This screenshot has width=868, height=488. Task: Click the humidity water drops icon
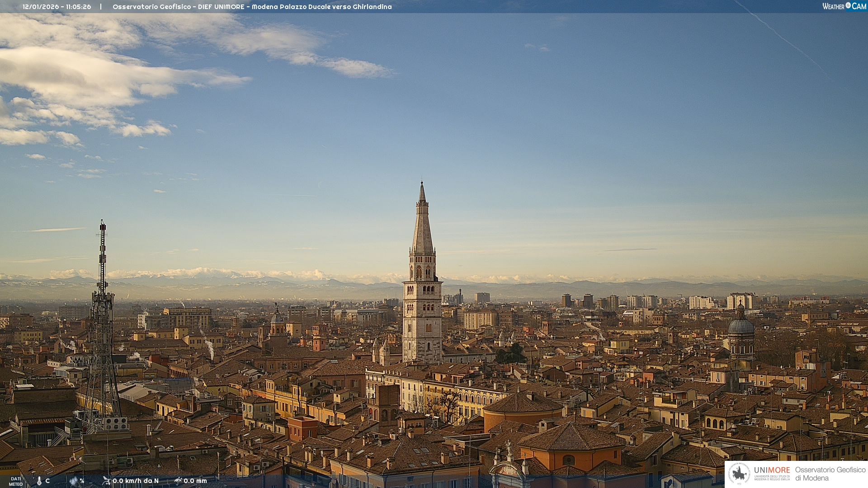pyautogui.click(x=74, y=481)
